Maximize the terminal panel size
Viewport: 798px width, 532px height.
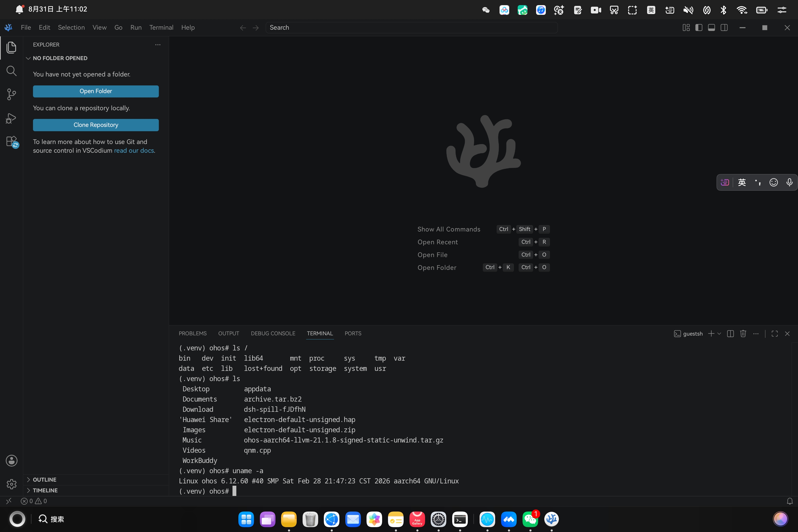[774, 334]
